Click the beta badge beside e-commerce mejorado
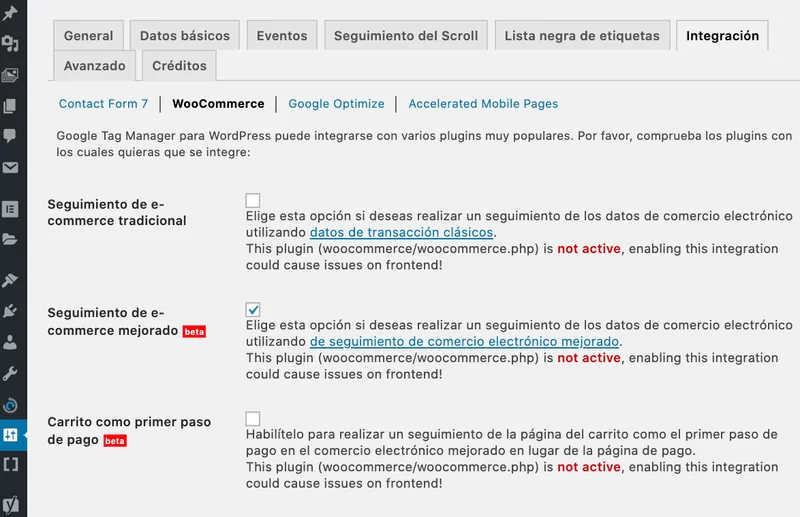 (x=194, y=332)
